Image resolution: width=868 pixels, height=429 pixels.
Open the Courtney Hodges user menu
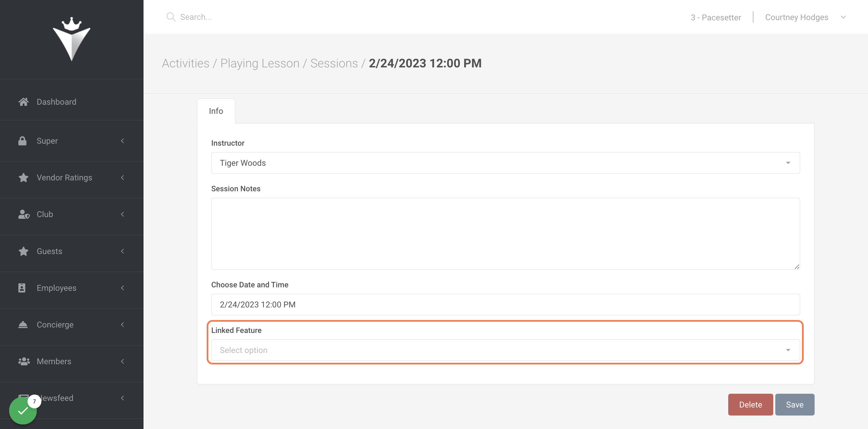point(805,17)
